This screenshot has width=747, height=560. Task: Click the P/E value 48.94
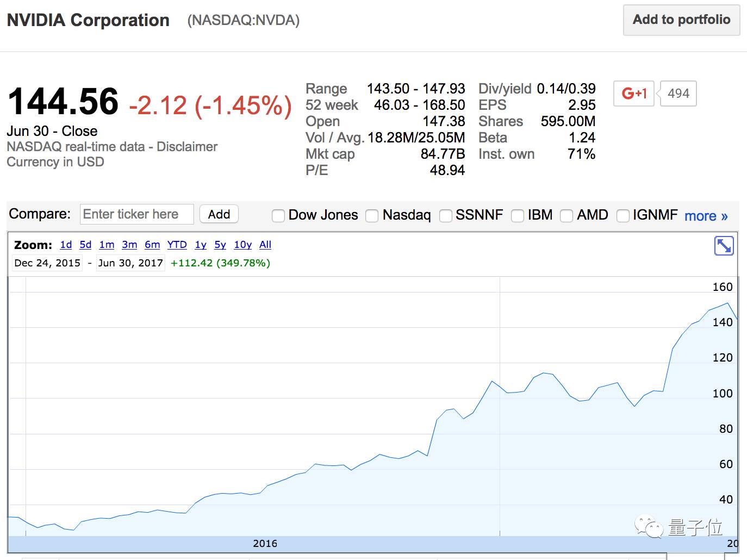click(447, 170)
